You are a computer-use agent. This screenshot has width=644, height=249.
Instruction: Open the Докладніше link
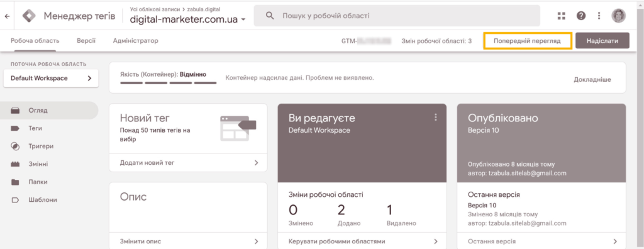point(592,80)
